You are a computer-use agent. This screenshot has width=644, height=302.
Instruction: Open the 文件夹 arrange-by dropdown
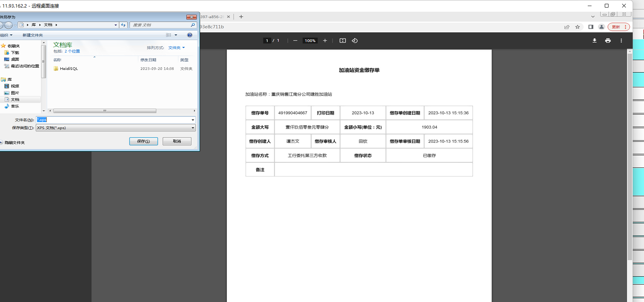176,48
